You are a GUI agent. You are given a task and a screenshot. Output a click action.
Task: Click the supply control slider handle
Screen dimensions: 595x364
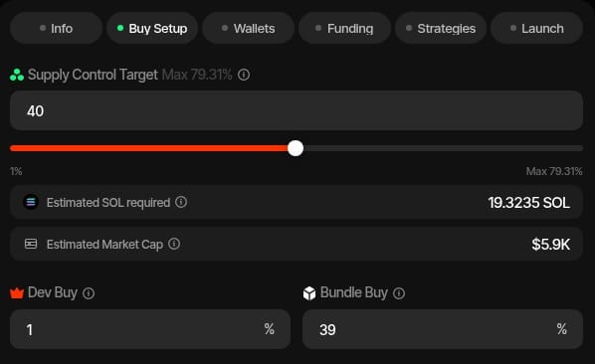tap(296, 148)
